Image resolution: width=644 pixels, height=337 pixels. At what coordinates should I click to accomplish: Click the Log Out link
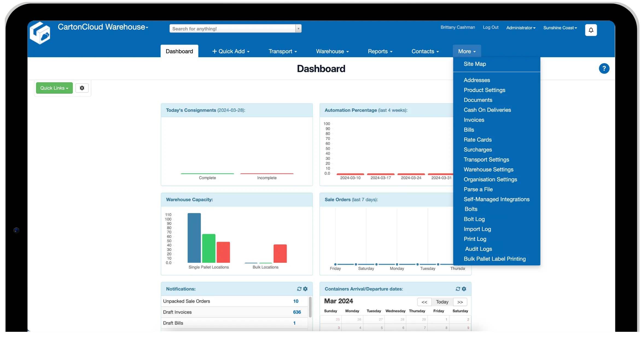point(491,27)
